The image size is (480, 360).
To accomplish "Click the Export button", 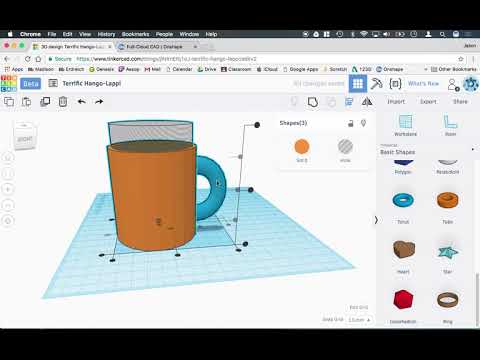I will 428,101.
